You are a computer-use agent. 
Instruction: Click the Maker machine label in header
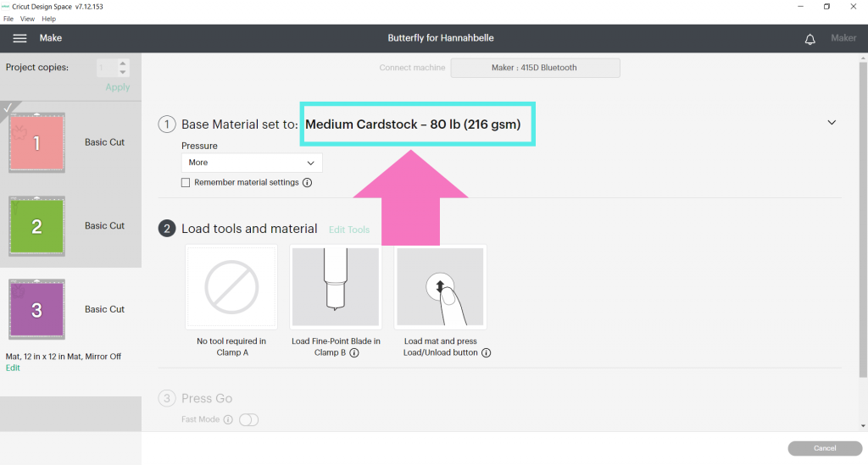coord(843,38)
